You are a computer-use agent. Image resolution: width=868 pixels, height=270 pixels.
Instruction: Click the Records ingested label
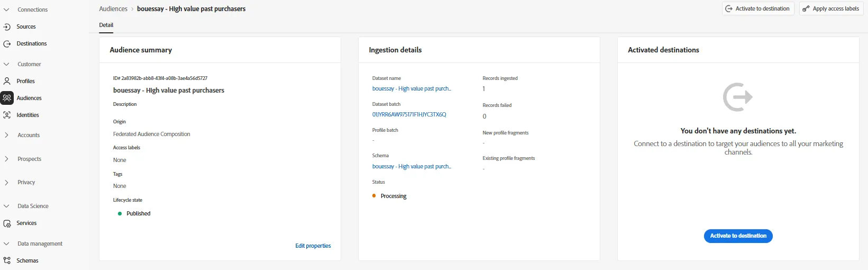click(x=500, y=78)
